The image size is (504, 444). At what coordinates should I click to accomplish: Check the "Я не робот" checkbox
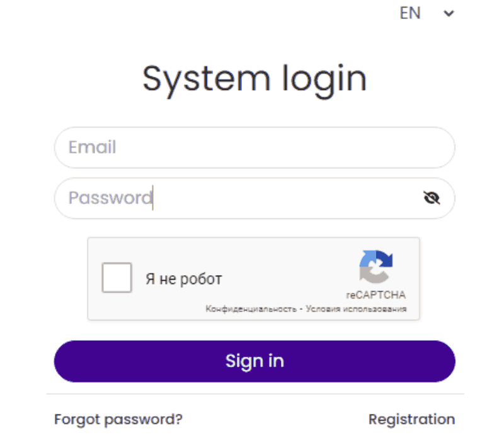117,278
